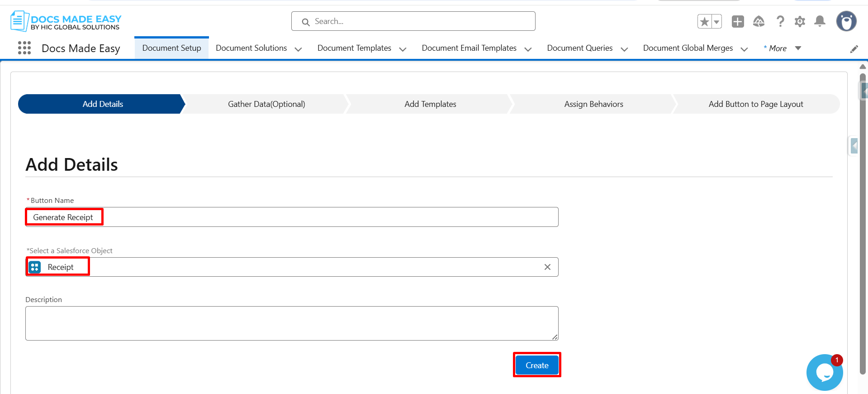Screen dimensions: 868x394
Task: Clear the selected Receipt object
Action: pos(547,267)
